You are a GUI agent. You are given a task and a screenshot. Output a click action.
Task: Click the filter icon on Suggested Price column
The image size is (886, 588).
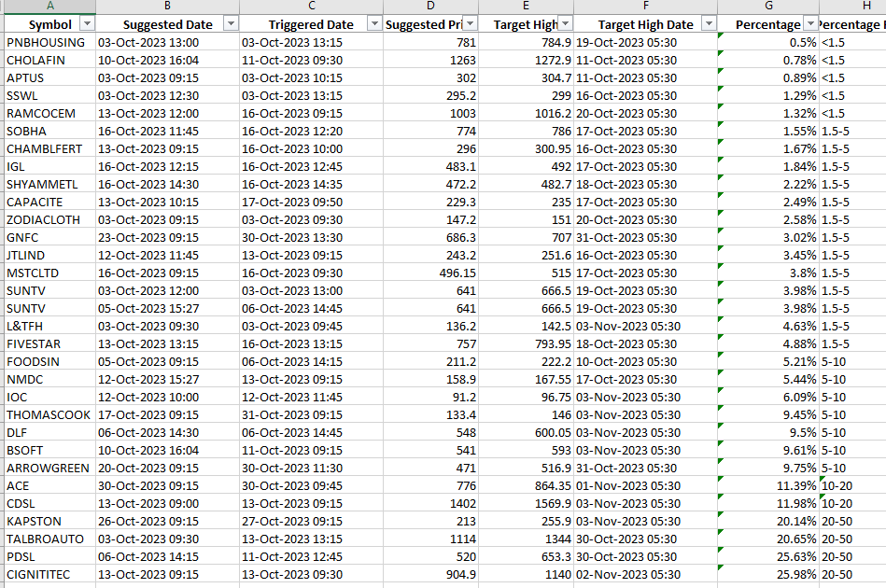coord(471,23)
